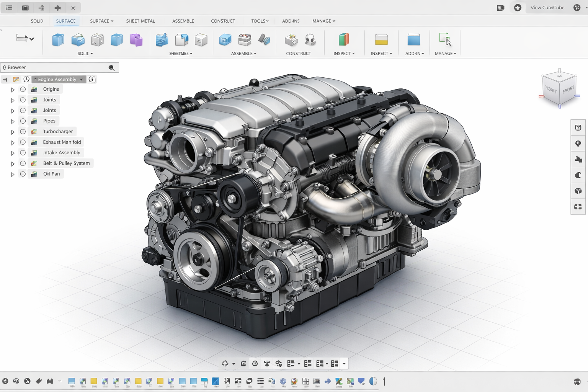Screen dimensions: 588x392
Task: Expand the Oil Pan tree node
Action: (x=13, y=174)
